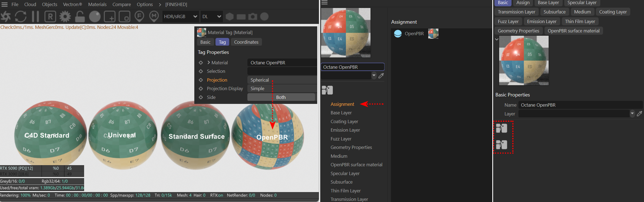Select Emission Layer in the middle panel list
Screen dimensions: 644x202
coord(345,130)
